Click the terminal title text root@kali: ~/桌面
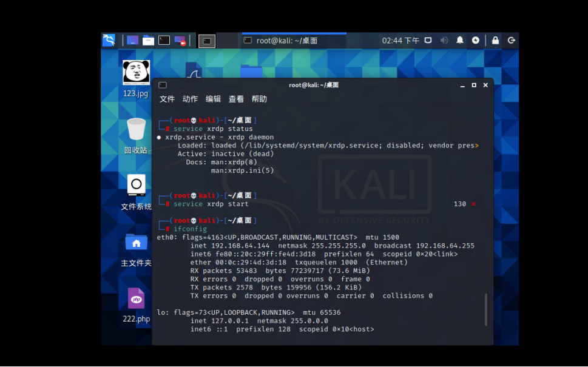This screenshot has width=588, height=367. pyautogui.click(x=314, y=85)
